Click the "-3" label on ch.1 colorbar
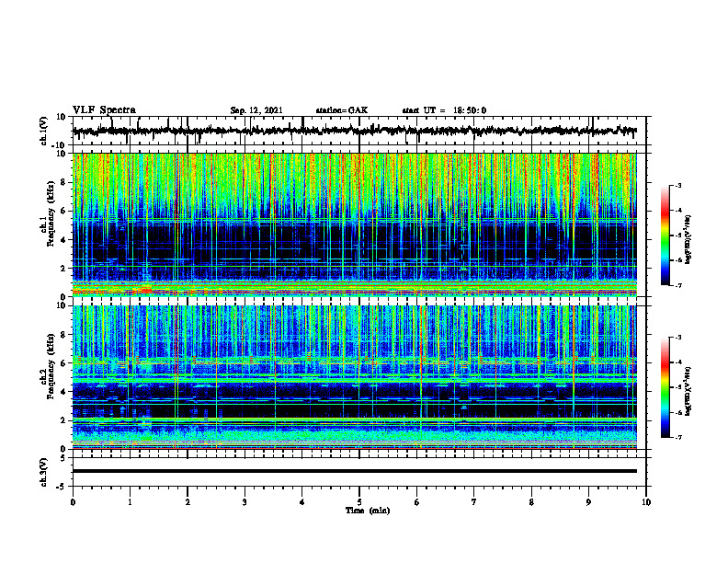 click(x=678, y=185)
